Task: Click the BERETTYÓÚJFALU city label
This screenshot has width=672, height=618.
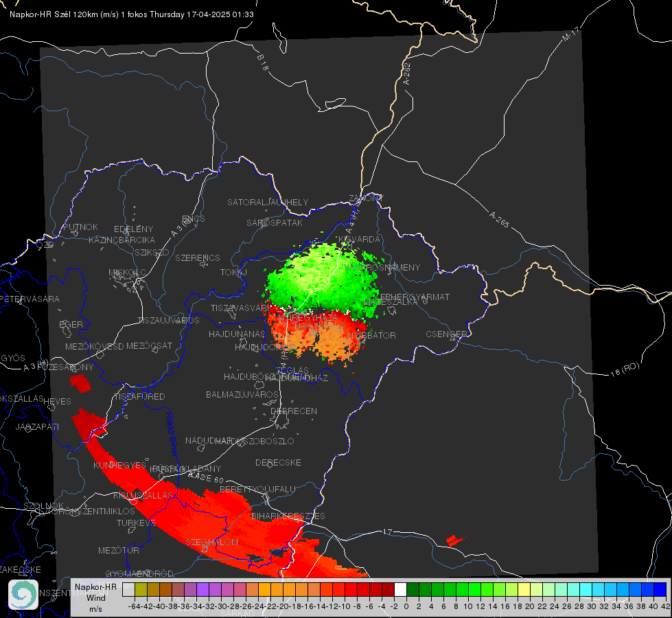Action: (257, 489)
